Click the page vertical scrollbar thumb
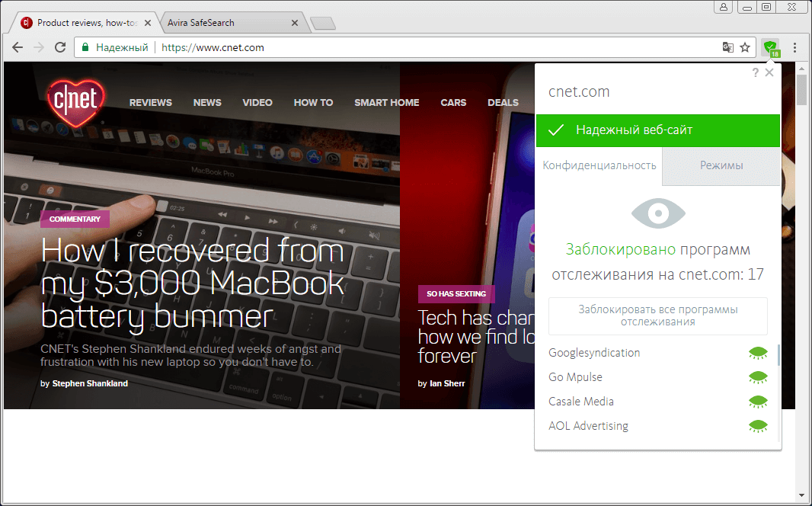The width and height of the screenshot is (812, 506). tap(801, 90)
